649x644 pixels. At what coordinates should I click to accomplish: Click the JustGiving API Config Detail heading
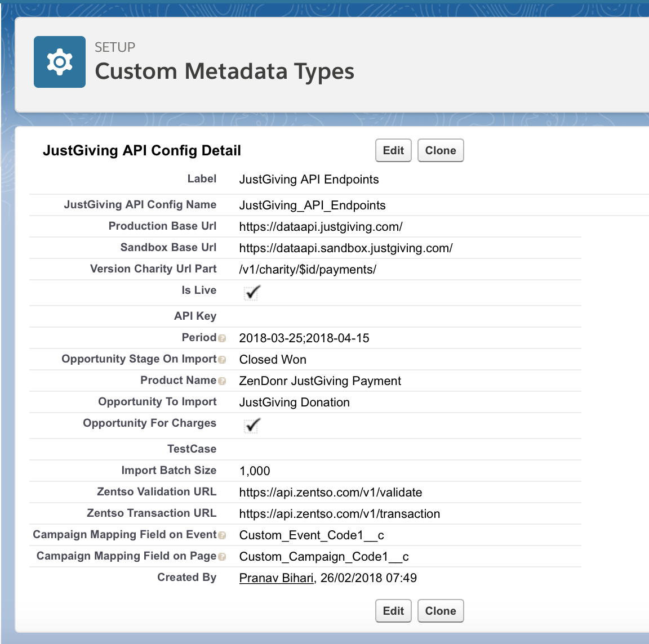point(142,150)
